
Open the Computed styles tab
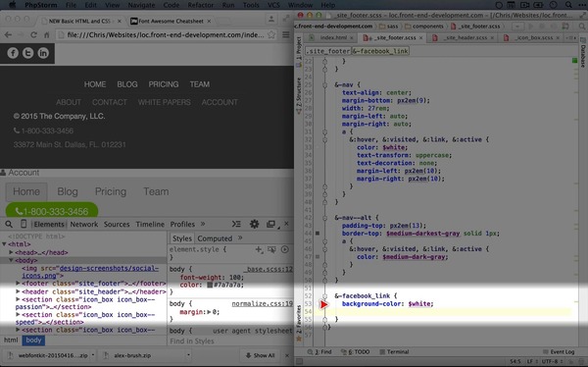[215, 238]
